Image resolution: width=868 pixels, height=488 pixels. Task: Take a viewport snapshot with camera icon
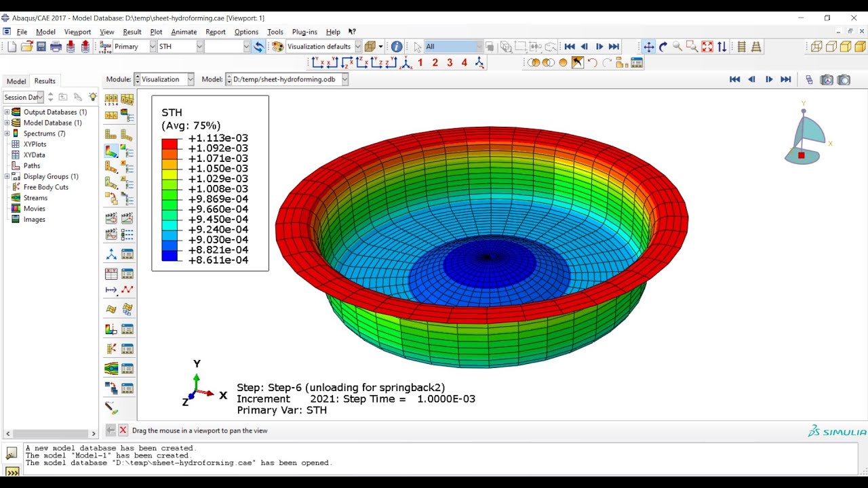844,79
